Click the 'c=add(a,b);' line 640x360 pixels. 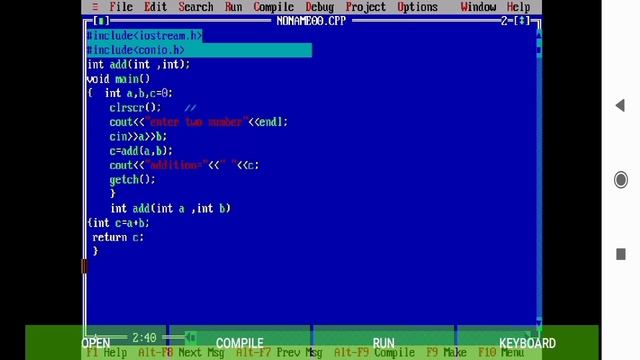pyautogui.click(x=141, y=151)
